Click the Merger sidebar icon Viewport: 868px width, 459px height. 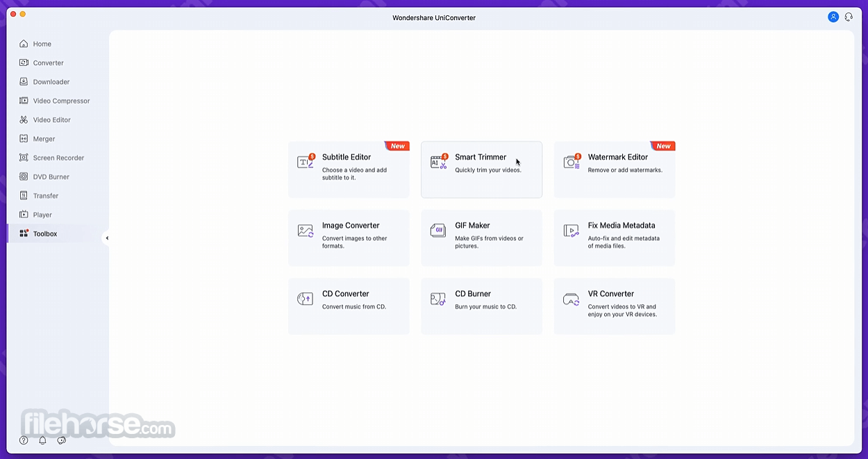pyautogui.click(x=24, y=139)
